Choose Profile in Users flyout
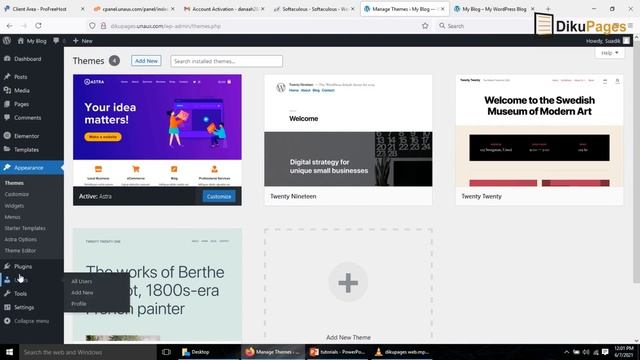 79,304
